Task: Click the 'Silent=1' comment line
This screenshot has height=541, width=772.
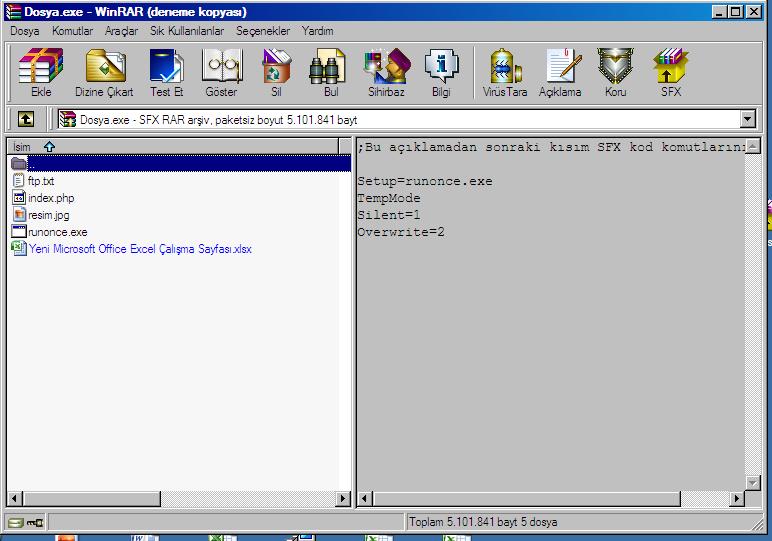Action: (389, 215)
